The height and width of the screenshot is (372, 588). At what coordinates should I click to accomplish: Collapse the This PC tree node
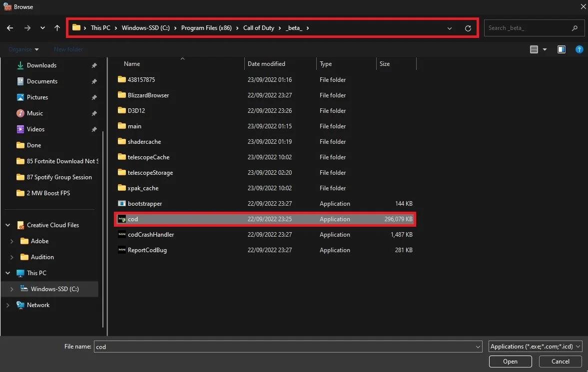[x=7, y=273]
